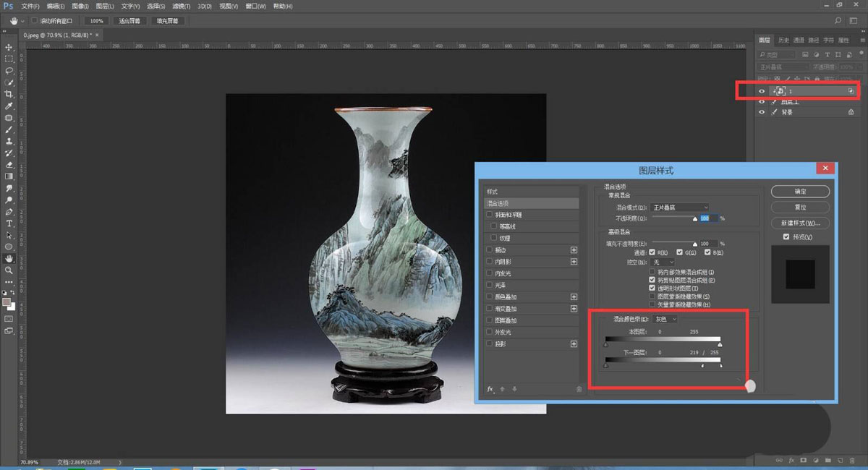Viewport: 868px width, 470px height.
Task: Open the Layers panel menu icon
Action: tap(861, 40)
